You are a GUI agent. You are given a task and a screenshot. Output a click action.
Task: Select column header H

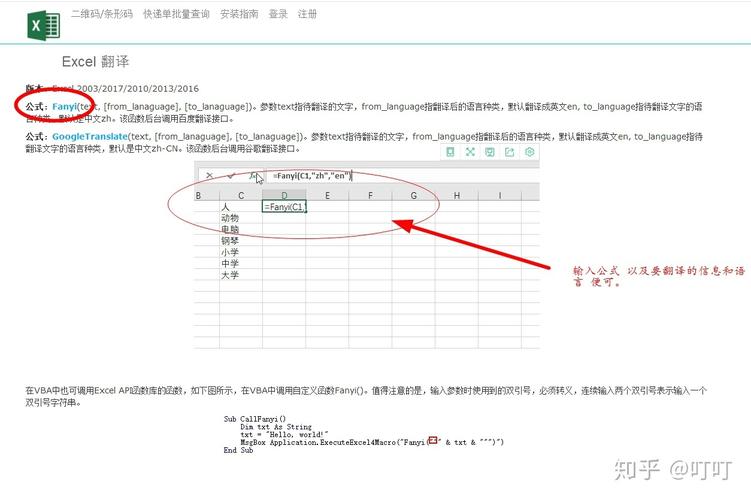click(456, 195)
